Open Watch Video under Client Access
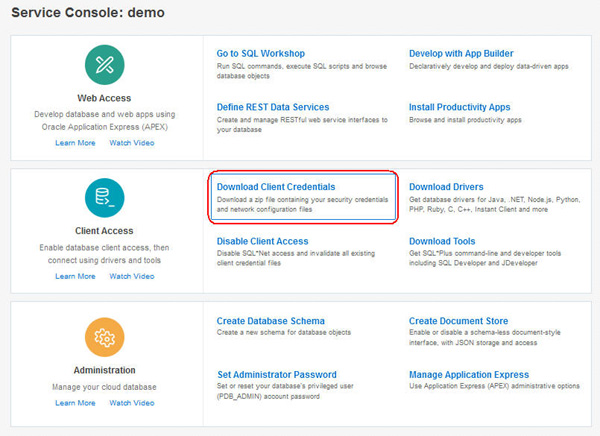 click(132, 276)
